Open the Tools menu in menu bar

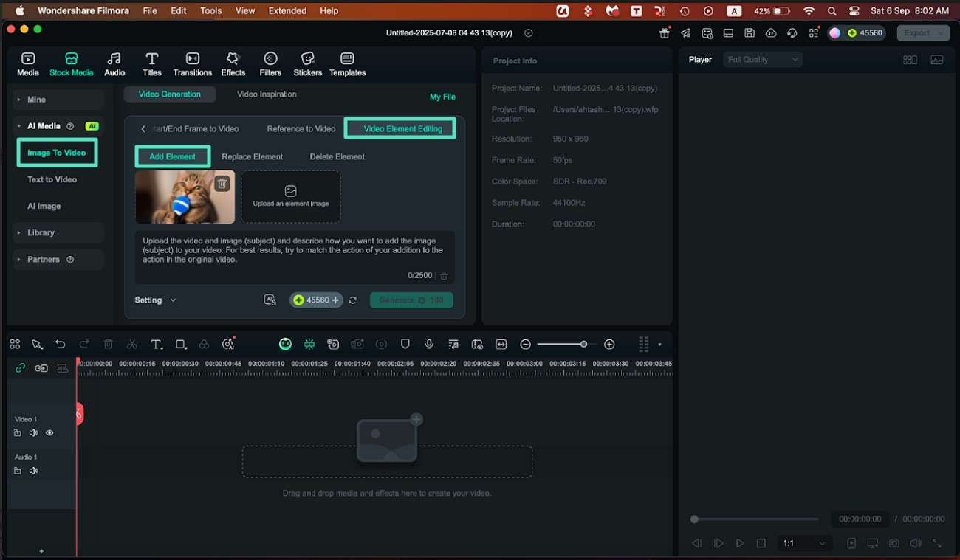click(210, 11)
